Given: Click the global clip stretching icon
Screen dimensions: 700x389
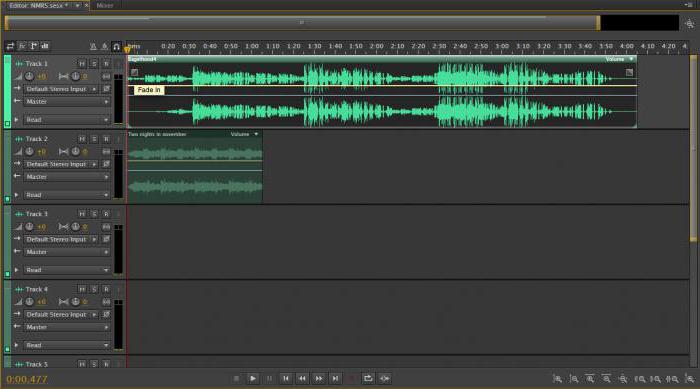Looking at the screenshot, I should (x=104, y=46).
